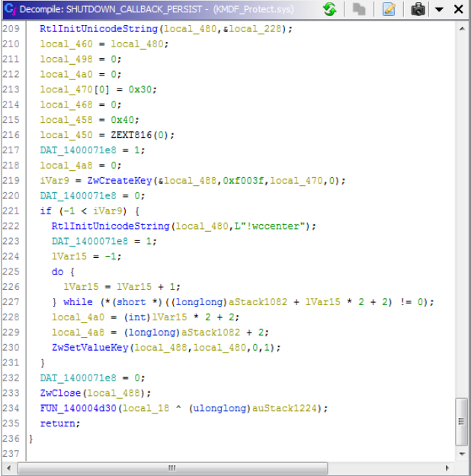The image size is (471, 476).
Task: Click the Decompile icon in title bar
Action: [8, 9]
